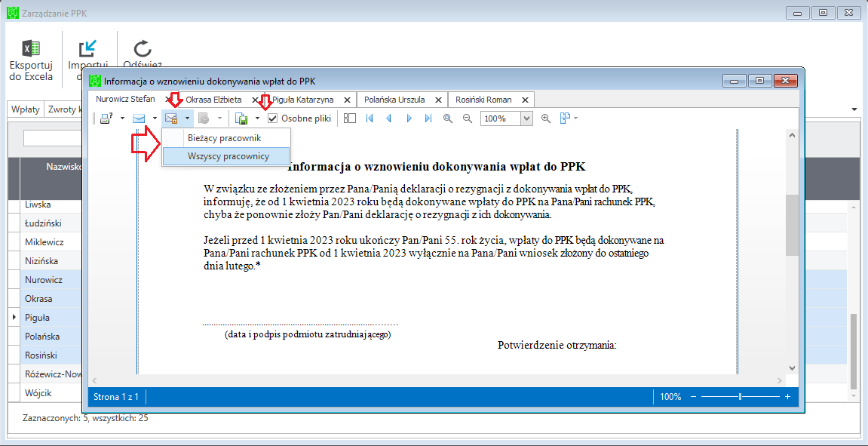Click the send e-mail envelope icon
Viewport: 868px width, 446px height.
point(138,118)
